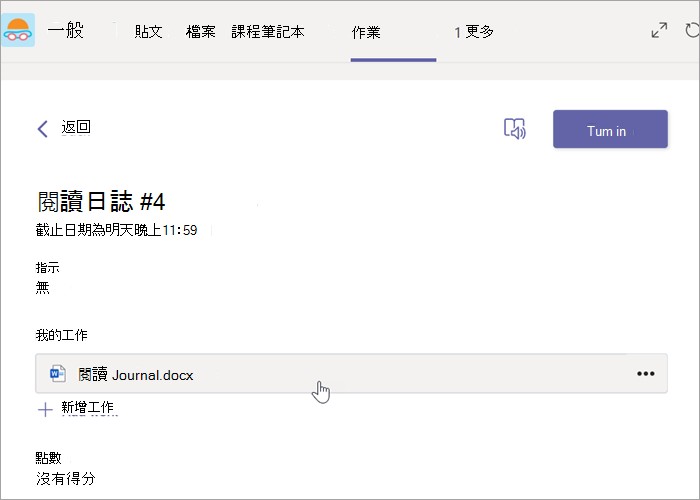This screenshot has height=500, width=700.
Task: Click the 沒有得分 text
Action: click(x=66, y=479)
